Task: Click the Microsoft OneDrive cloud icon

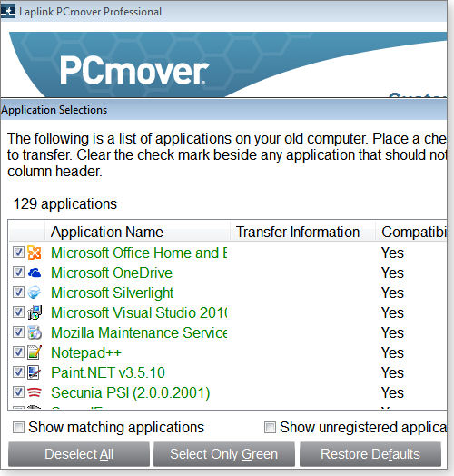Action: (x=35, y=273)
